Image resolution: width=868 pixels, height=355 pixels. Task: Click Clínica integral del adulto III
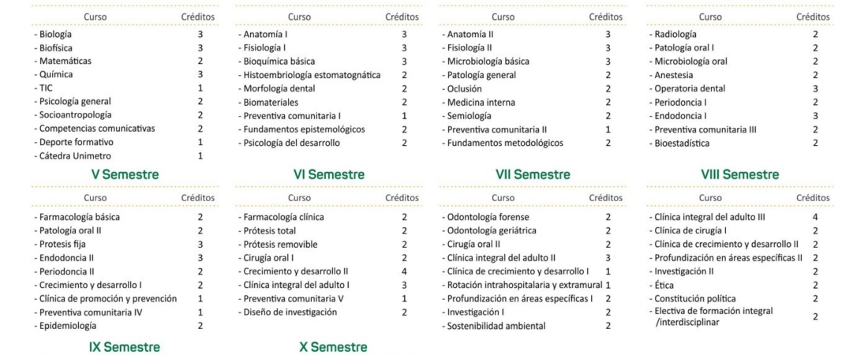pos(706,217)
